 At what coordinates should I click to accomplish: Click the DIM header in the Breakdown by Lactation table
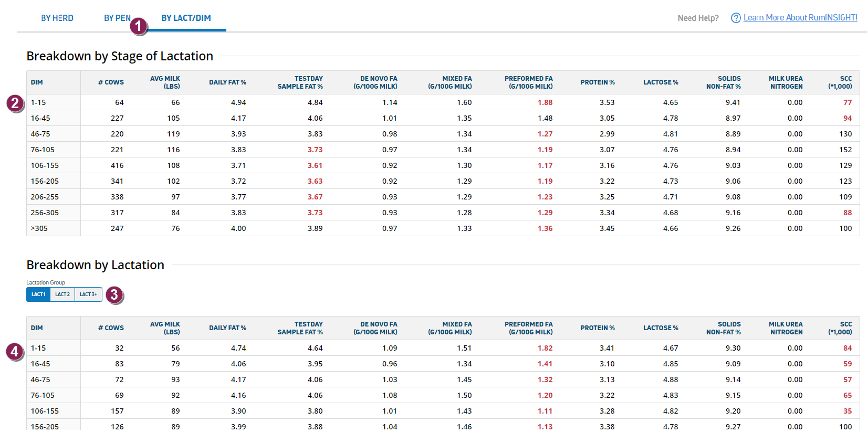[37, 328]
